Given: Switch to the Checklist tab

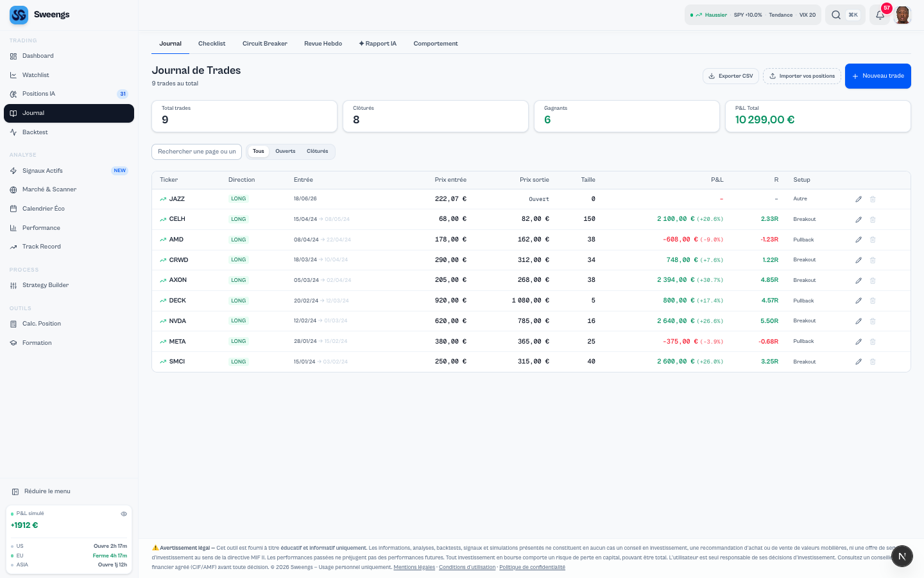Looking at the screenshot, I should (212, 44).
